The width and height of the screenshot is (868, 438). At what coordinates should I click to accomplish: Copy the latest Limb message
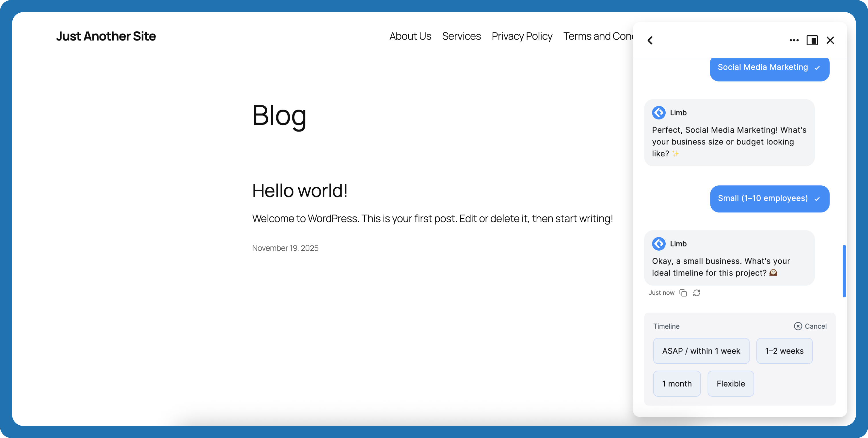pyautogui.click(x=683, y=293)
